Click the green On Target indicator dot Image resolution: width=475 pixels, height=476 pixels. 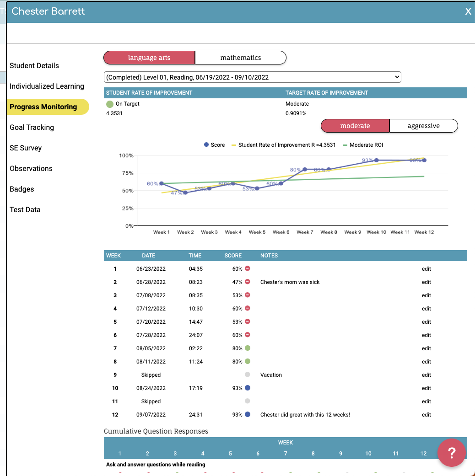(109, 104)
